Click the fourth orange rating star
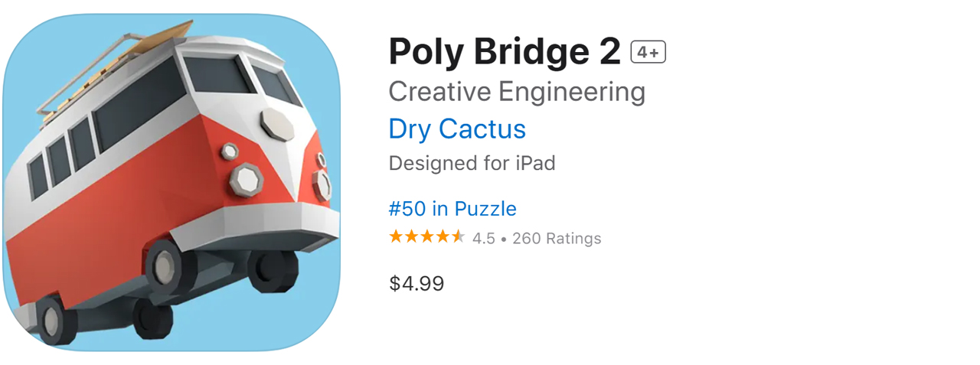 (443, 237)
